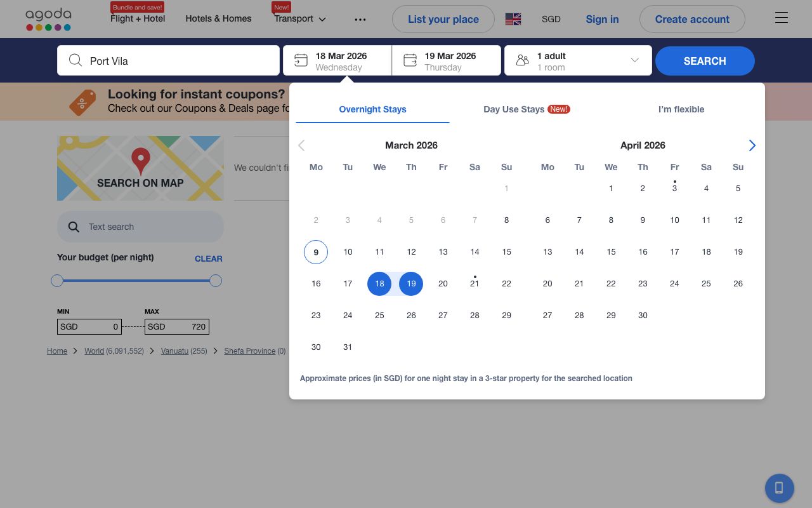The width and height of the screenshot is (812, 508).
Task: Go to previous month in calendar
Action: click(x=301, y=145)
